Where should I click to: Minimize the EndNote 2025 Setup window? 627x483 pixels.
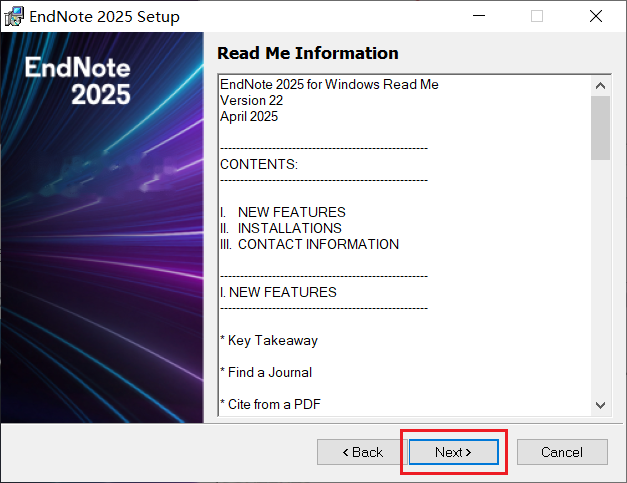(479, 16)
